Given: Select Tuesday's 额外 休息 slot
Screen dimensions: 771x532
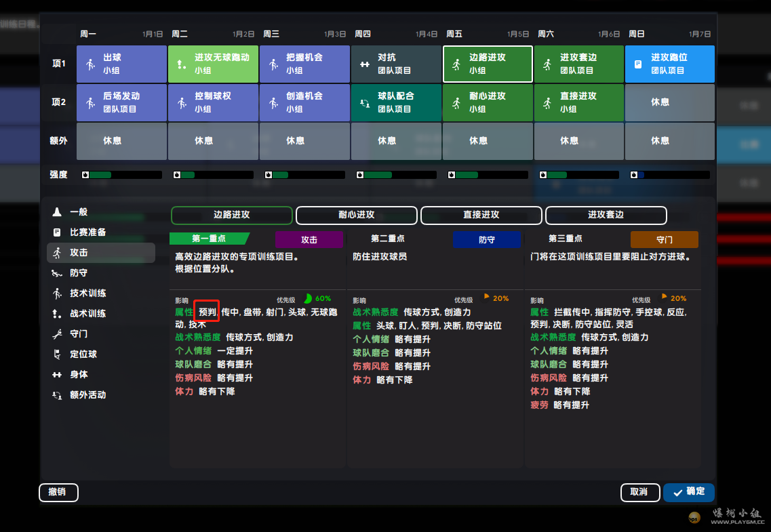Looking at the screenshot, I should click(x=213, y=141).
